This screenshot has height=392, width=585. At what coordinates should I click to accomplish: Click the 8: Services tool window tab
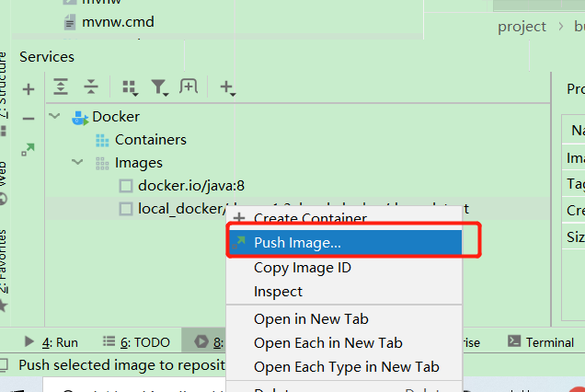pos(204,342)
